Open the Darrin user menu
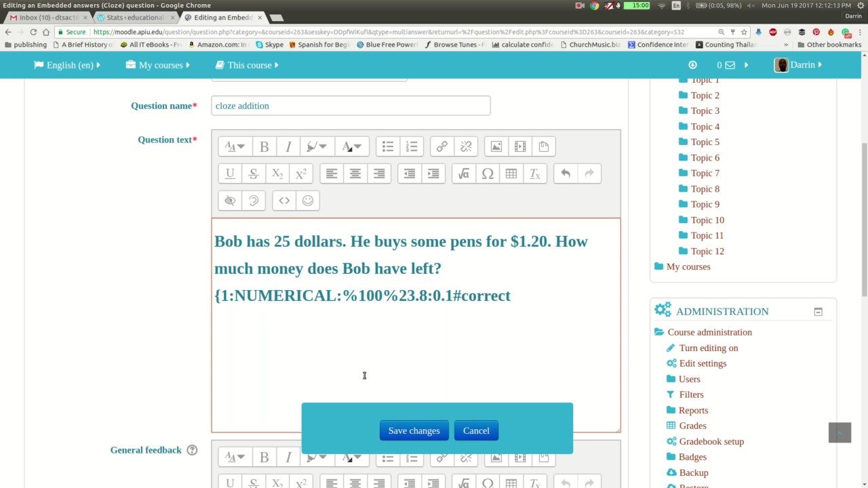This screenshot has height=488, width=868. (798, 65)
